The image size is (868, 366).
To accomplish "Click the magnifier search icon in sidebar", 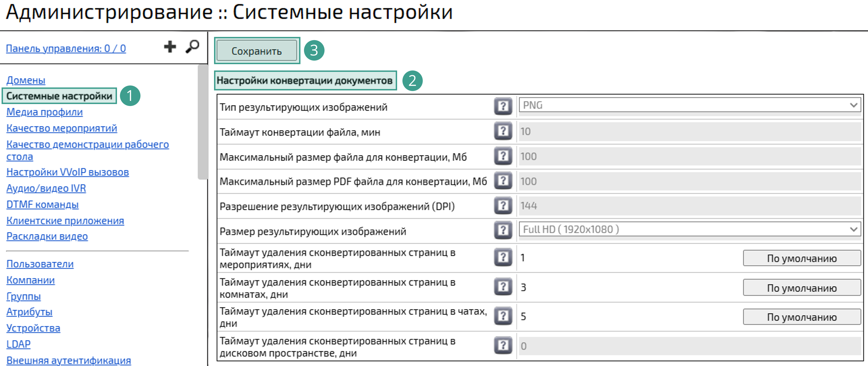I will tap(192, 47).
